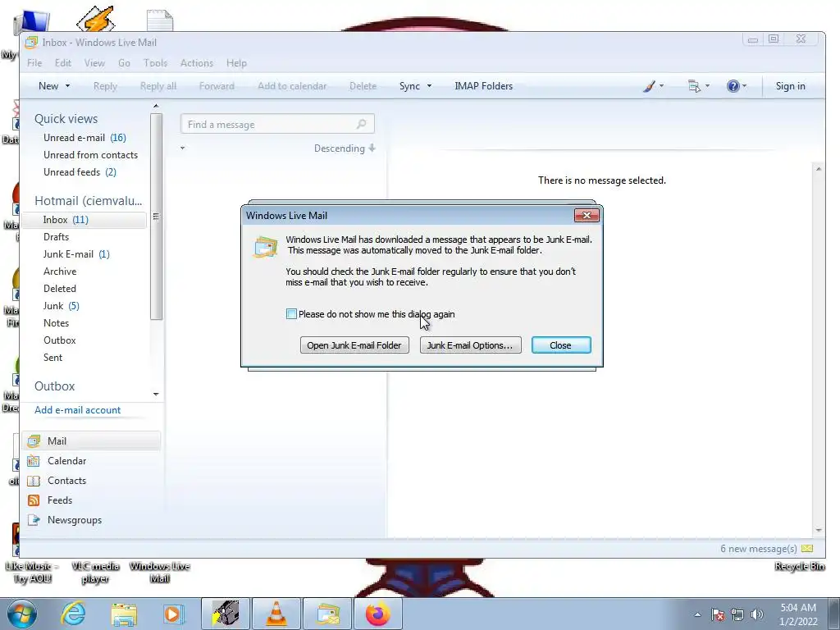Image resolution: width=840 pixels, height=630 pixels.
Task: Open the Junk E-mail folder in sidebar
Action: [x=76, y=254]
